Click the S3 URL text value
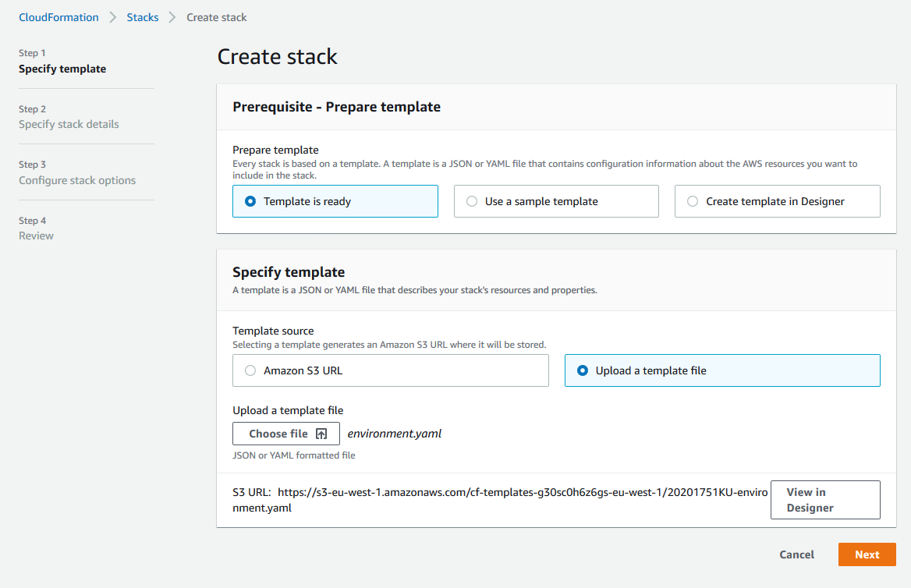 pyautogui.click(x=500, y=500)
